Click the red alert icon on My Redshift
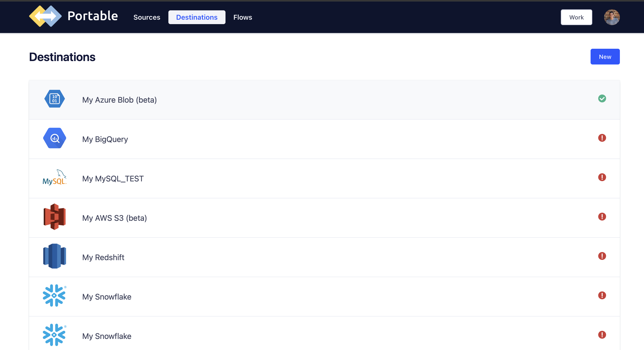644x350 pixels. pos(602,256)
